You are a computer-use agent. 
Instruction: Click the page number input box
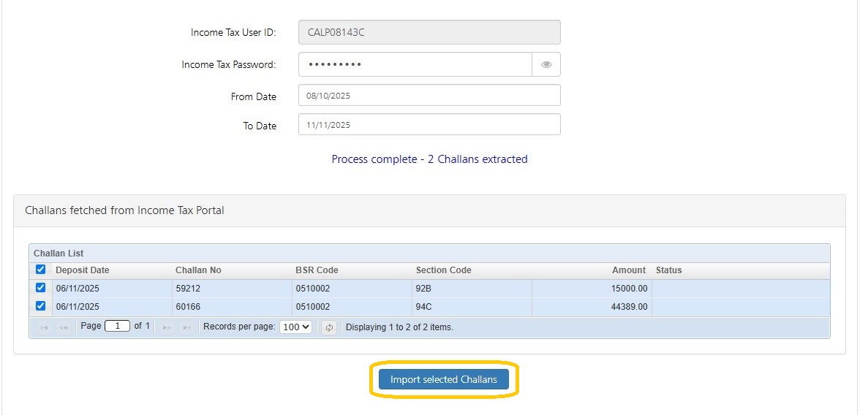pos(117,327)
